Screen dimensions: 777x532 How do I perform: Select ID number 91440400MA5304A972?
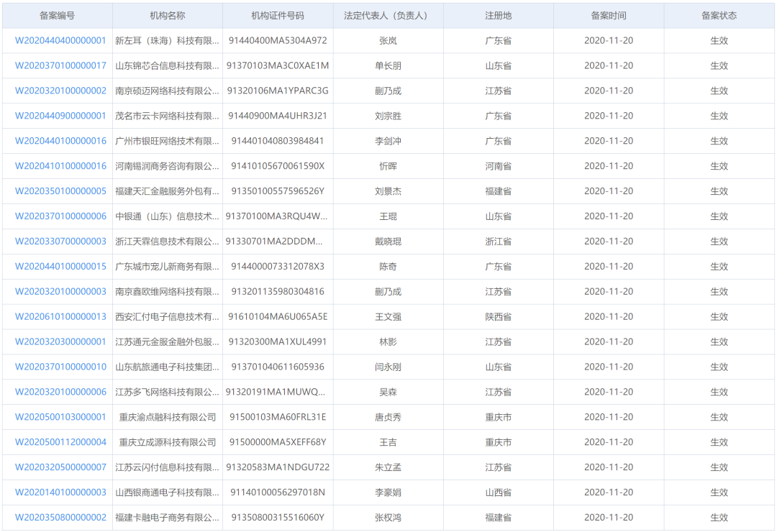pyautogui.click(x=278, y=40)
